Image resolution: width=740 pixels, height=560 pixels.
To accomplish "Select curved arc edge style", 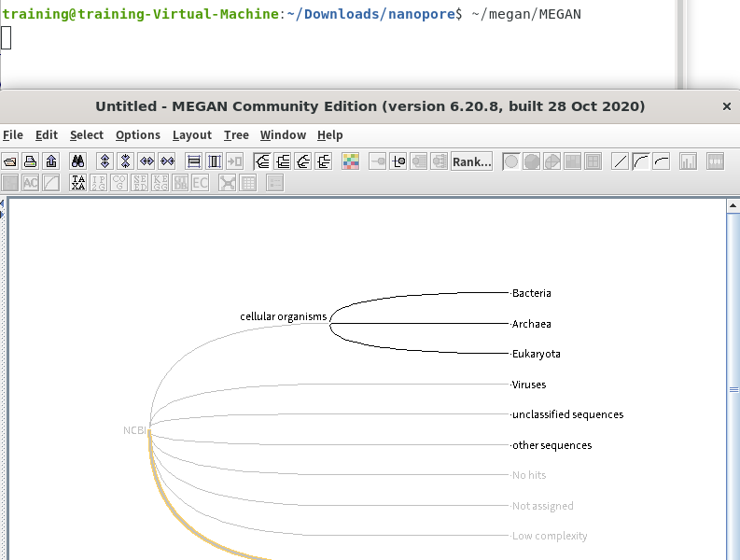I will click(641, 161).
